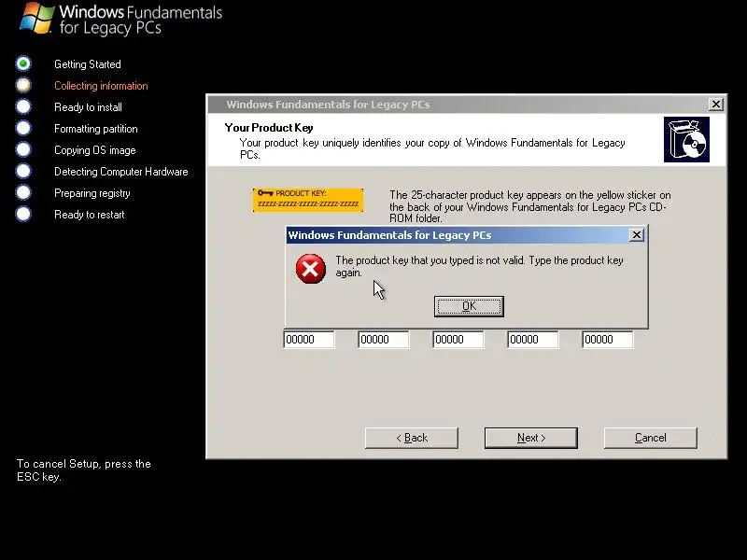Cancel setup with the Cancel button
Viewport: 747px width, 560px height.
(x=650, y=438)
